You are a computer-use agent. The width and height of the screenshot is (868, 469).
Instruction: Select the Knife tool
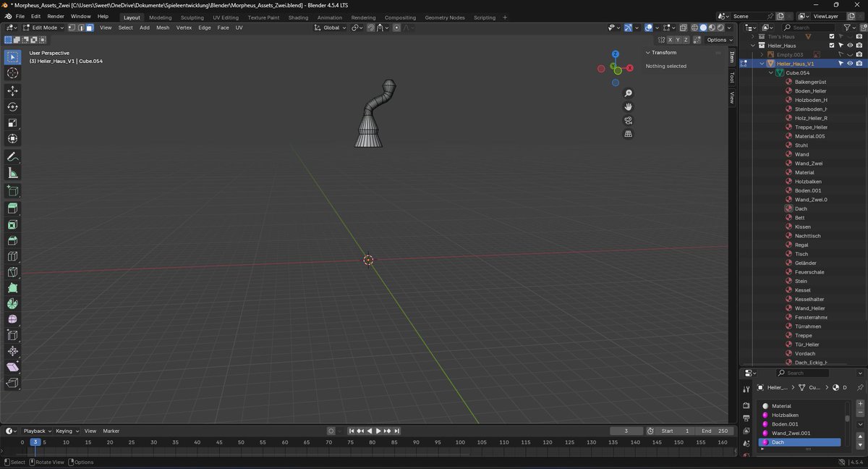(12, 272)
